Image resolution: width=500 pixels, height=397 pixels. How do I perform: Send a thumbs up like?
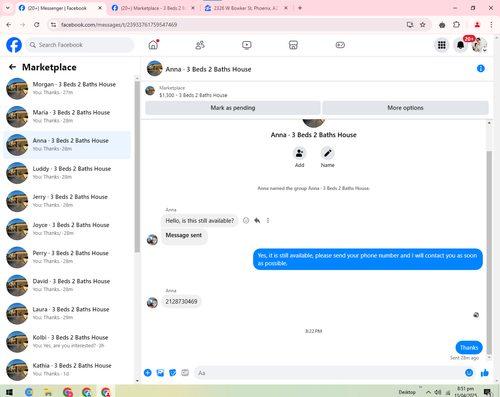click(x=485, y=373)
